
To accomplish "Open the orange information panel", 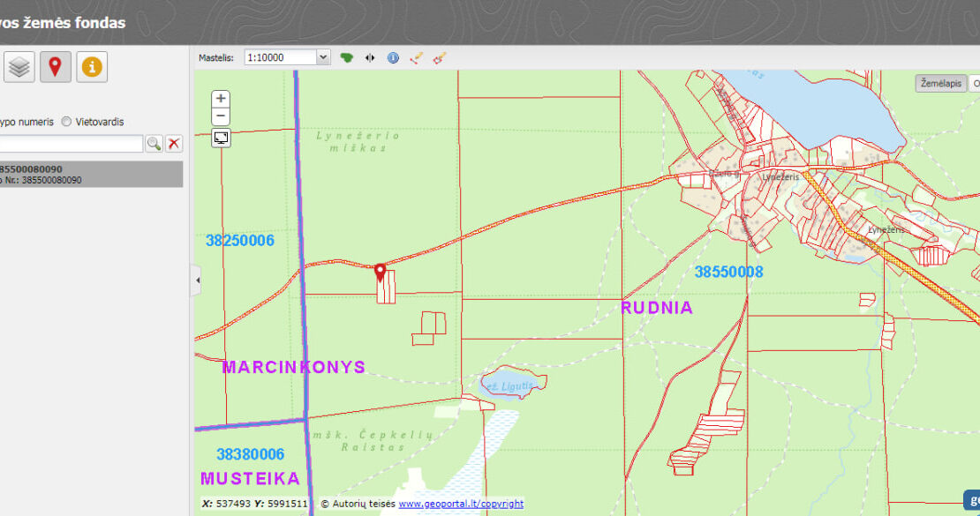I will [x=92, y=67].
